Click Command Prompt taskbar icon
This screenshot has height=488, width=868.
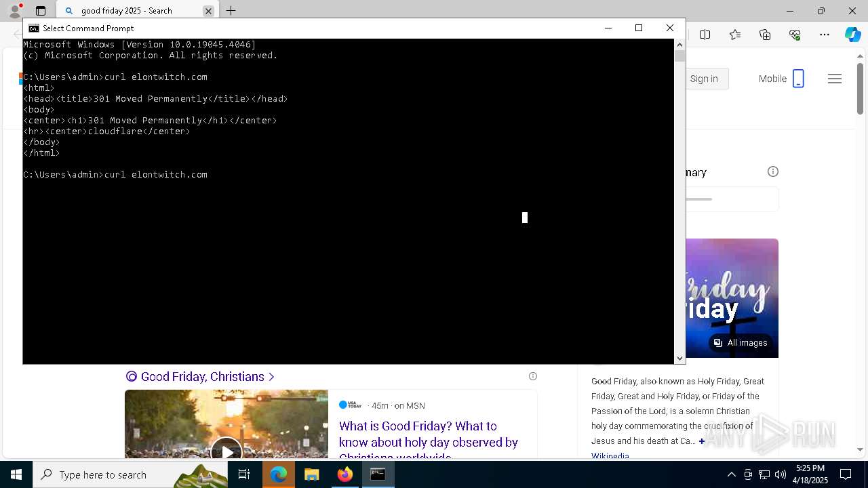click(378, 474)
